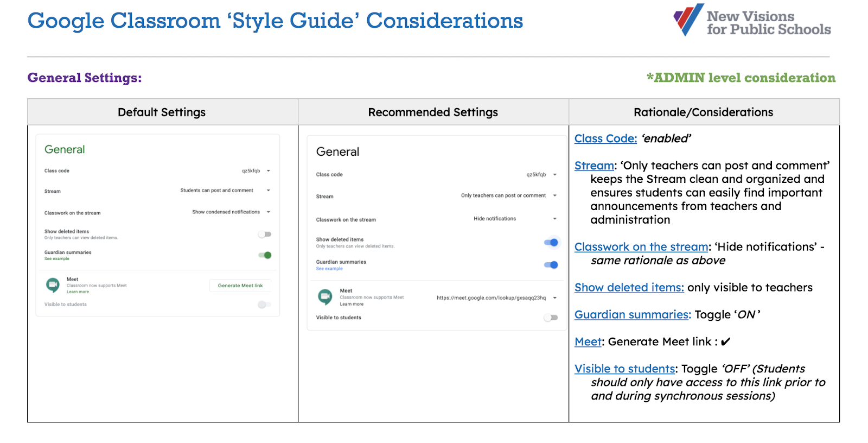Image resolution: width=868 pixels, height=443 pixels.
Task: Expand the 'Hide notifications' dropdown
Action: coord(554,219)
